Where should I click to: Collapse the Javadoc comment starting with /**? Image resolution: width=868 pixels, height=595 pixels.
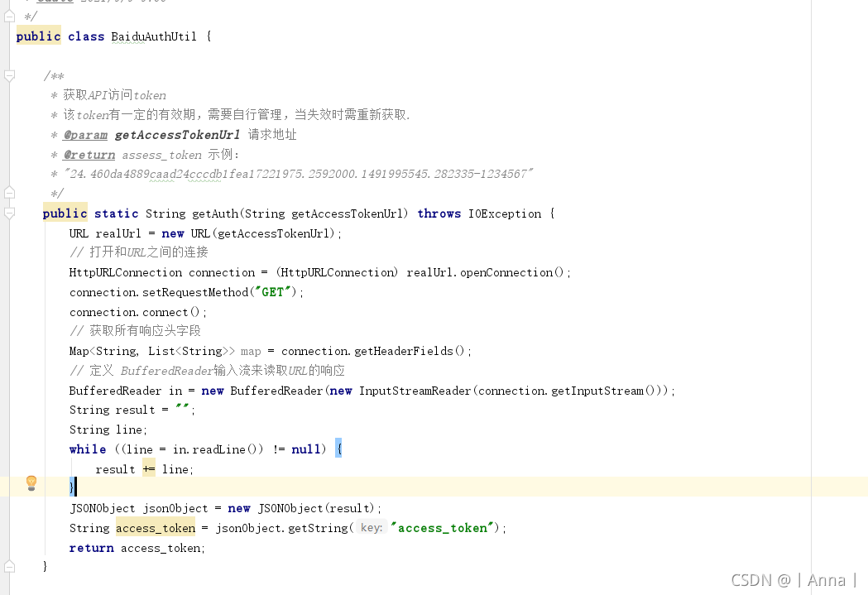(x=9, y=76)
